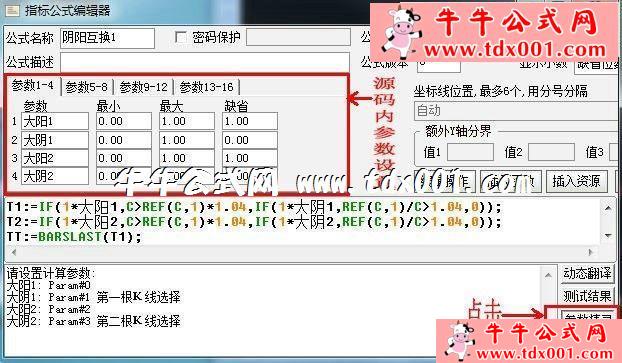Viewport: 622px width, 363px height.
Task: Click parameter 2 name field 大阴1
Action: click(55, 140)
